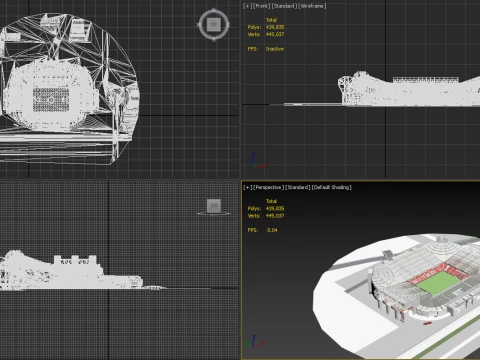Open the Perspective point-of-view label menu

tap(269, 187)
